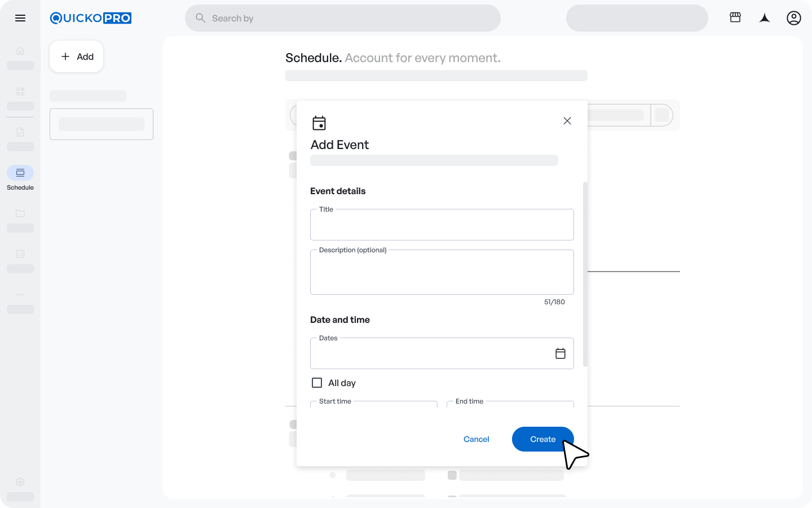Click the Cancel button
Viewport: 812px width, 508px height.
point(476,439)
